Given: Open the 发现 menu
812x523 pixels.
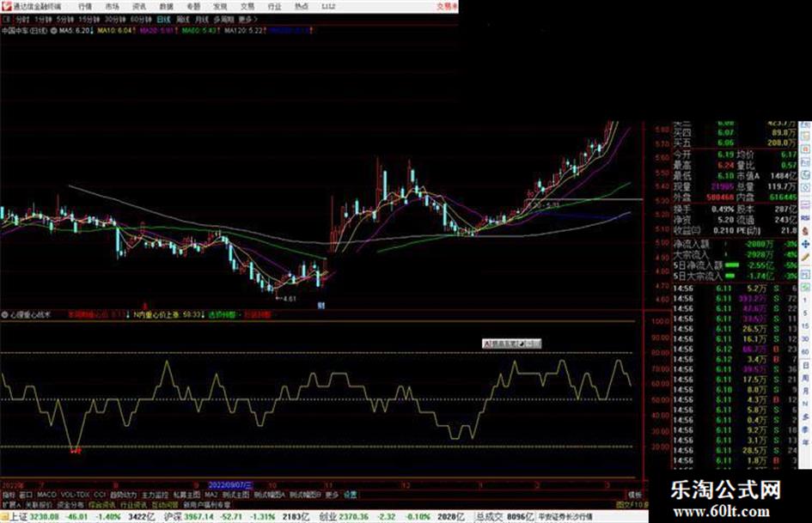Looking at the screenshot, I should [220, 6].
